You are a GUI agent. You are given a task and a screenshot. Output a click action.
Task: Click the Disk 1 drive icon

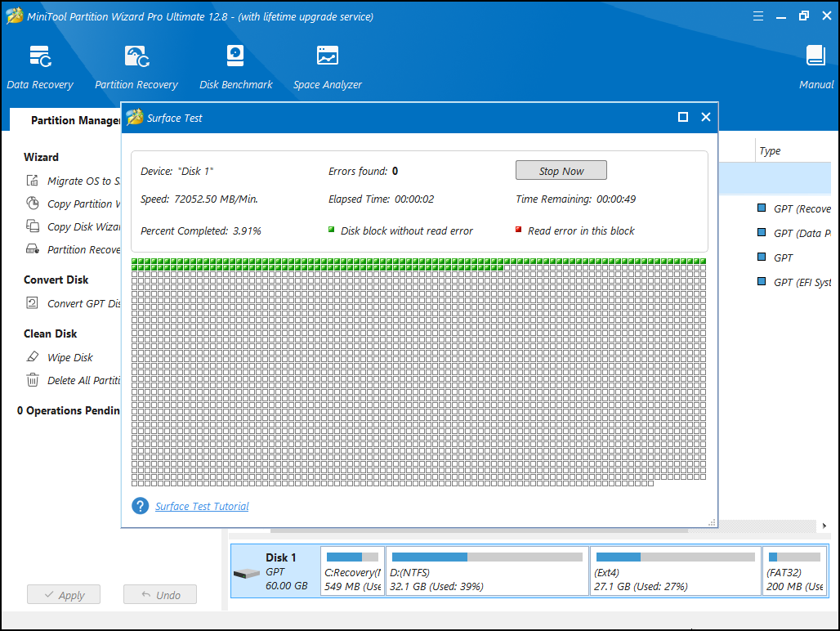247,573
